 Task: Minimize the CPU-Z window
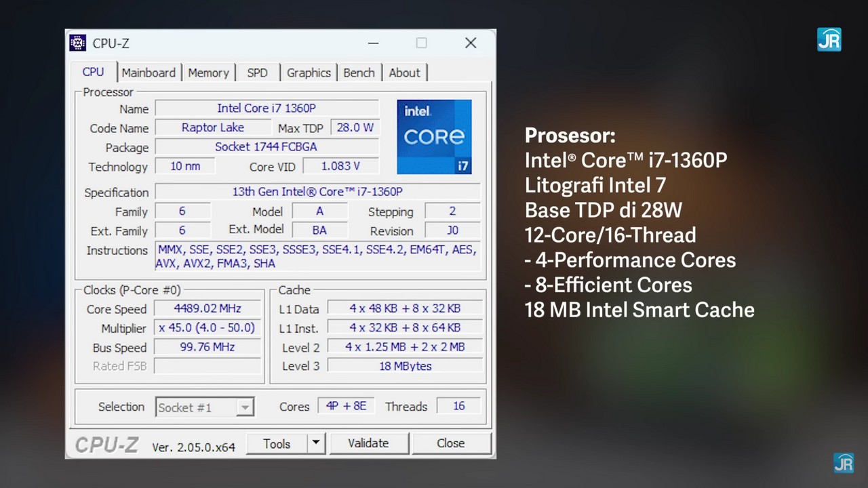point(373,43)
